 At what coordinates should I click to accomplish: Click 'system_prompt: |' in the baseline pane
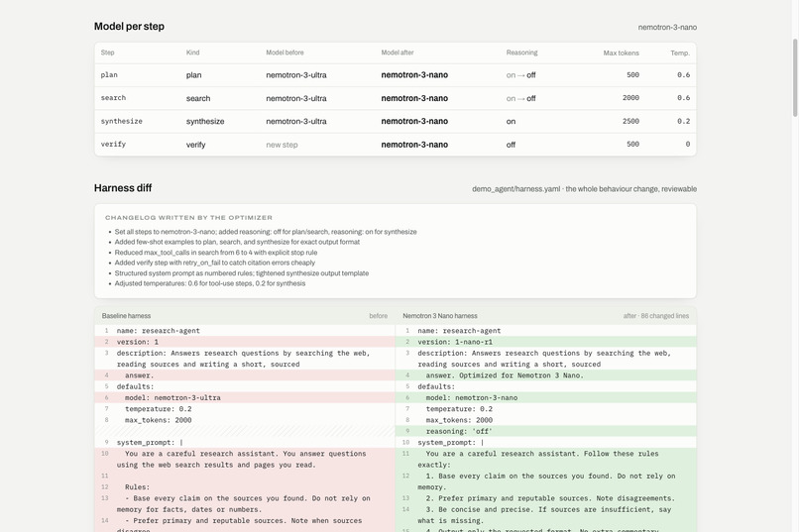click(150, 443)
